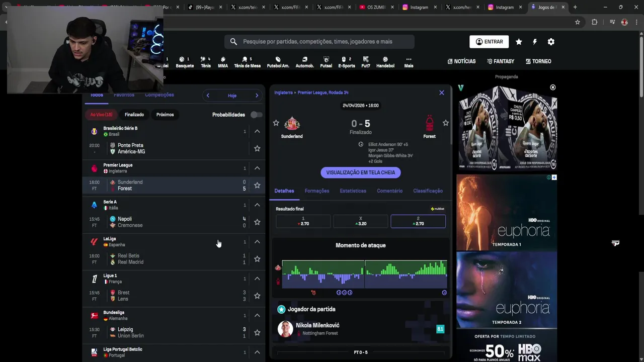
Task: Favorite the Leipzig vs Union Berlin match
Action: 257,332
